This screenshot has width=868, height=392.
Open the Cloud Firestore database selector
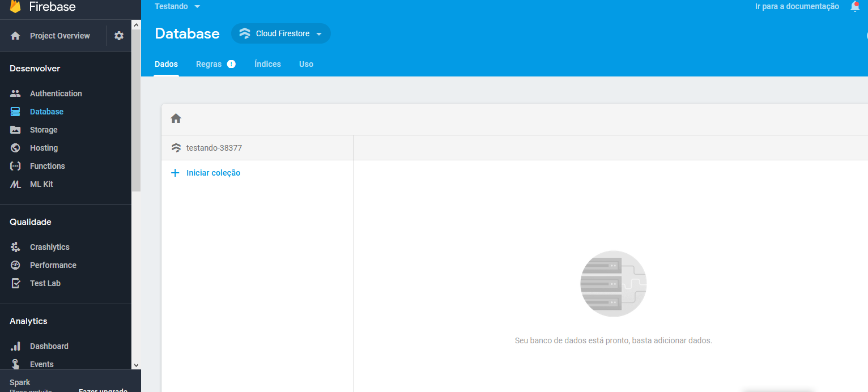280,33
